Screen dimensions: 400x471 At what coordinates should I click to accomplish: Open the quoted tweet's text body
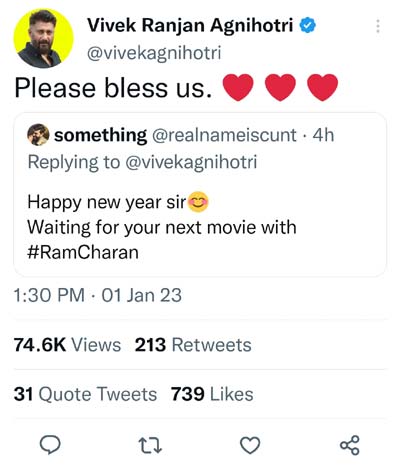(x=162, y=227)
